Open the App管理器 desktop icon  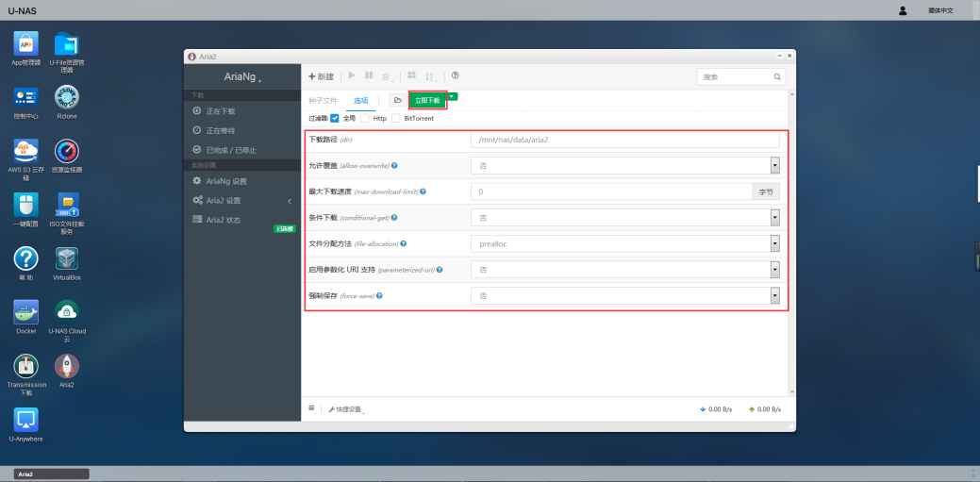point(25,43)
